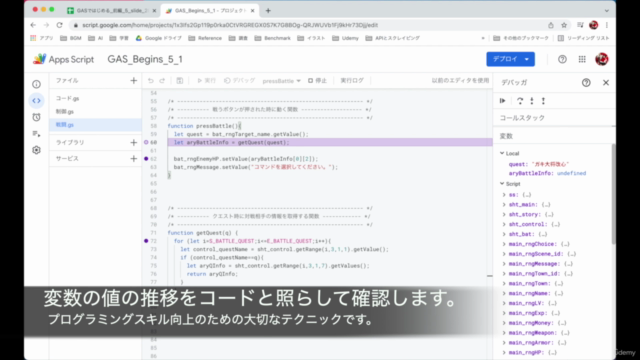Expand the ss variable
The image size is (640, 360).
coord(504,195)
